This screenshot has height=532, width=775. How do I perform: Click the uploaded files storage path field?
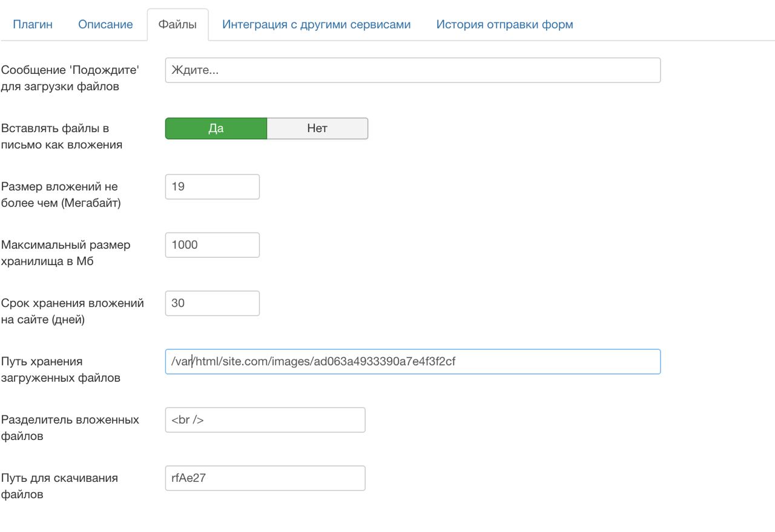point(412,362)
